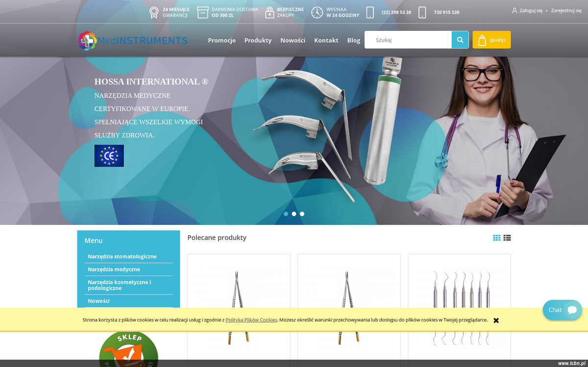This screenshot has height=367, width=588.
Task: Click the MedINSTRUMENTS logo
Action: point(132,41)
